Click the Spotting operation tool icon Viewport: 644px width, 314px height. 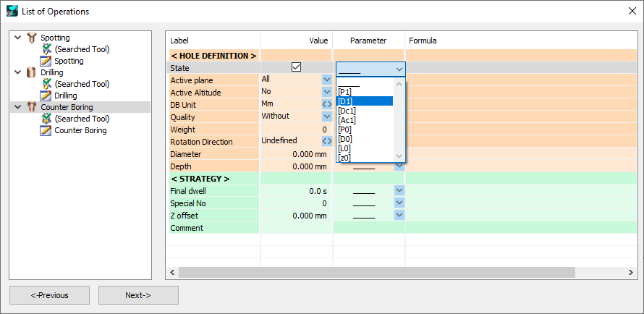tap(31, 38)
